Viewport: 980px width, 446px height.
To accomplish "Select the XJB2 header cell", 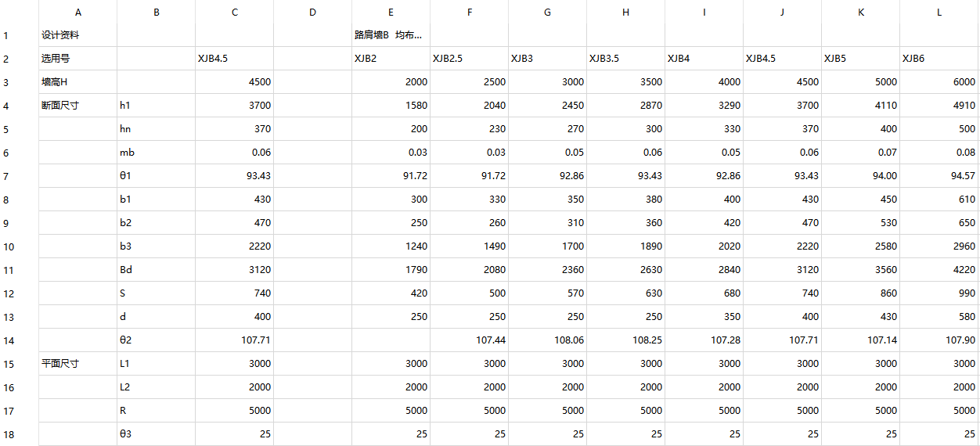I will 391,59.
